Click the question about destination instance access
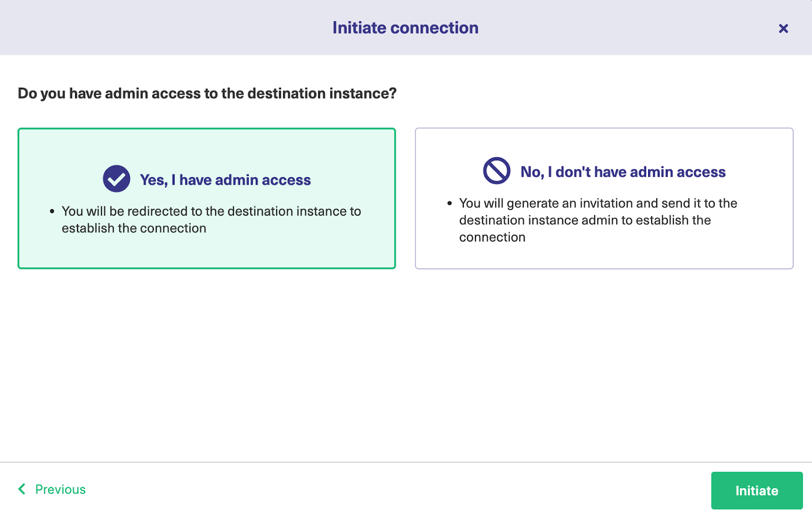812x516 pixels. click(207, 93)
